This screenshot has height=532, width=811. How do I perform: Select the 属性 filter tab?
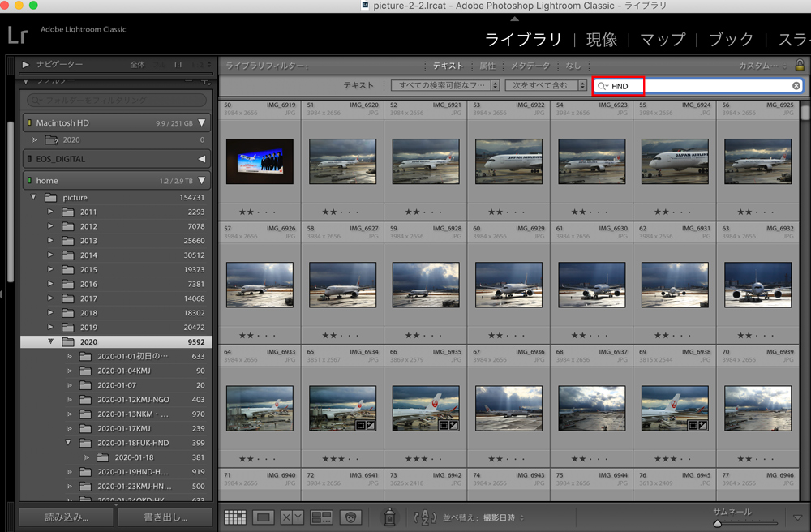point(487,66)
